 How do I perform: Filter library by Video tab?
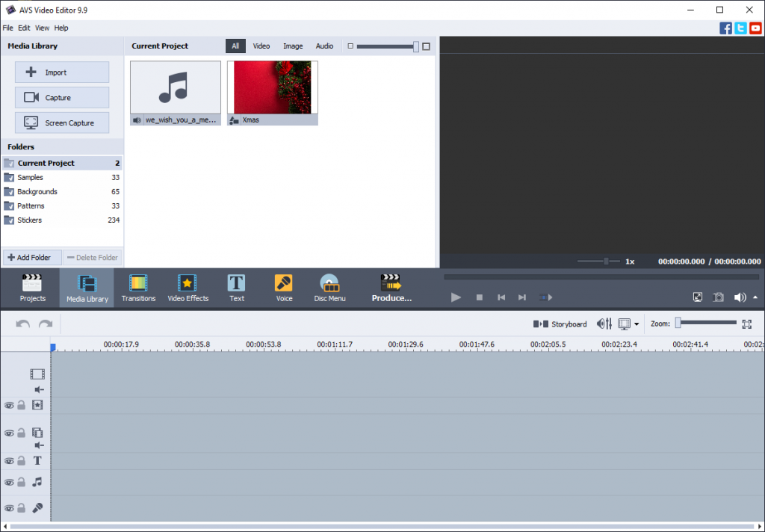(x=261, y=46)
